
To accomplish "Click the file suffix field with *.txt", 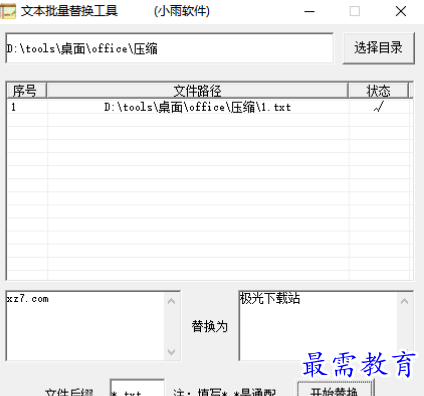I will tap(137, 388).
